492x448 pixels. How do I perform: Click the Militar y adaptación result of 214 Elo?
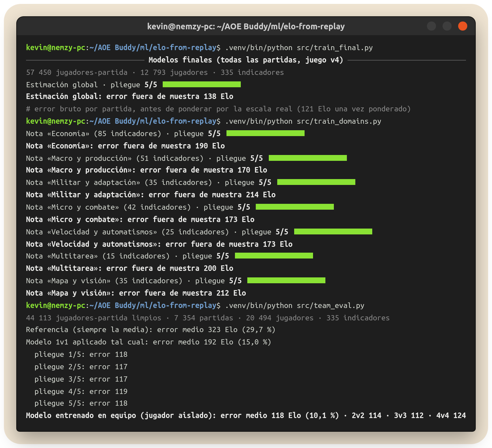pyautogui.click(x=151, y=195)
